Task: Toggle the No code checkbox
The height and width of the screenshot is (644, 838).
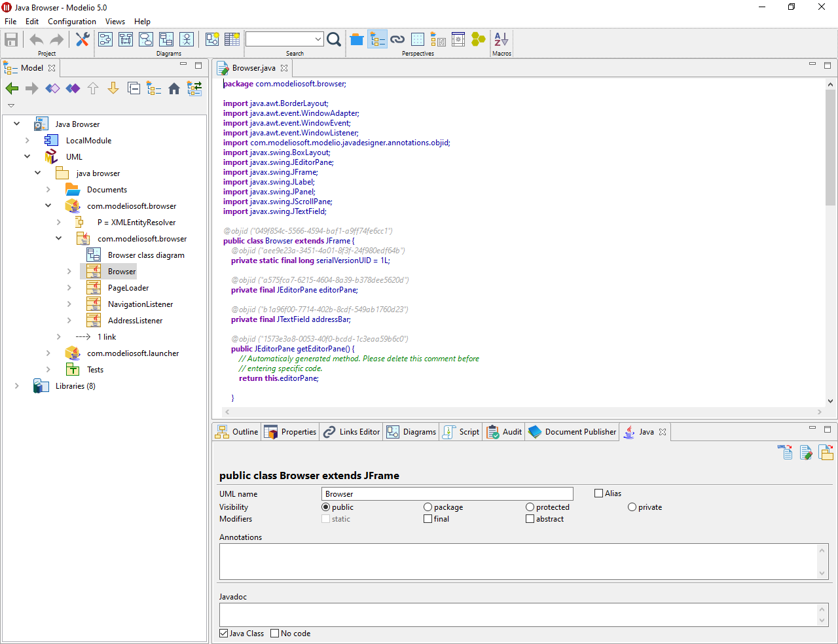Action: pyautogui.click(x=275, y=634)
